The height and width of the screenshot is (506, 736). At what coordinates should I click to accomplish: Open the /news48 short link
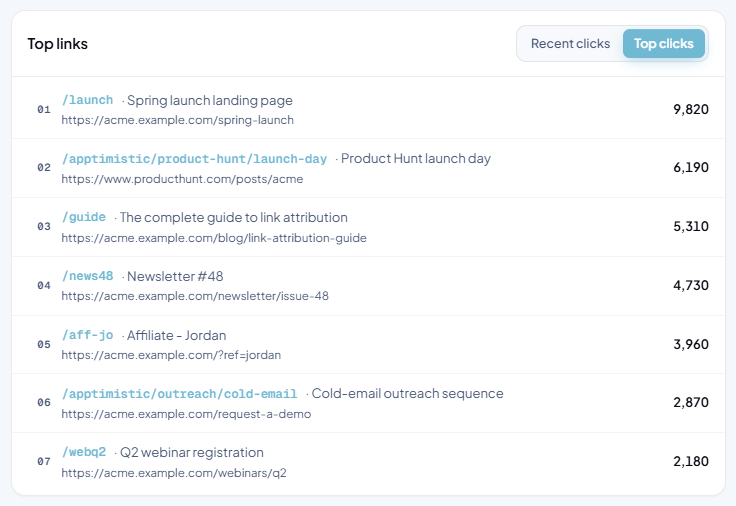click(x=88, y=276)
